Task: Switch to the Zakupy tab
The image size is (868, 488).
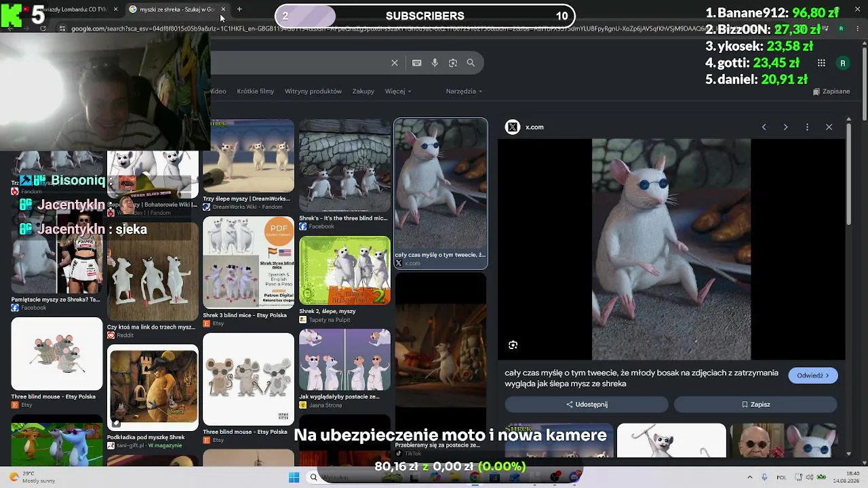Action: click(363, 91)
